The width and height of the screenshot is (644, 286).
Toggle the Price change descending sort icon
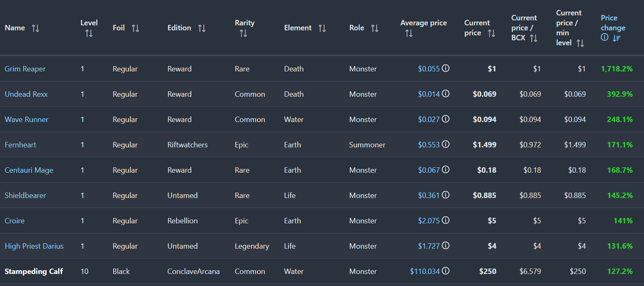[617, 38]
